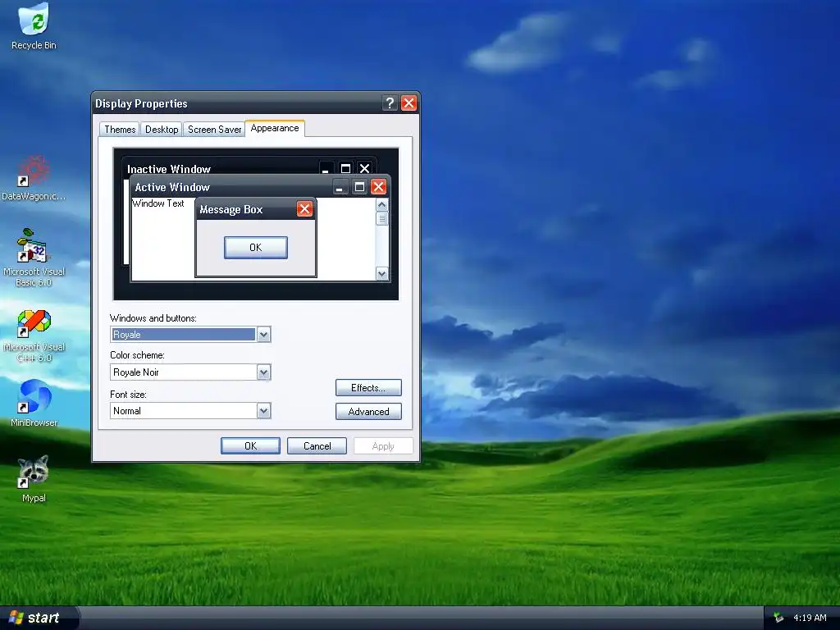Click the Message Box title in preview

231,209
